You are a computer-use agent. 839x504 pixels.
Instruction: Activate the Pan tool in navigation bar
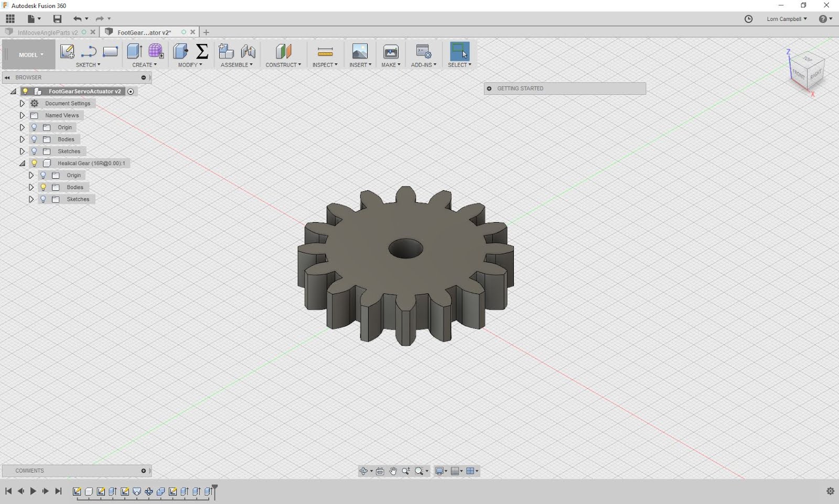(x=392, y=470)
